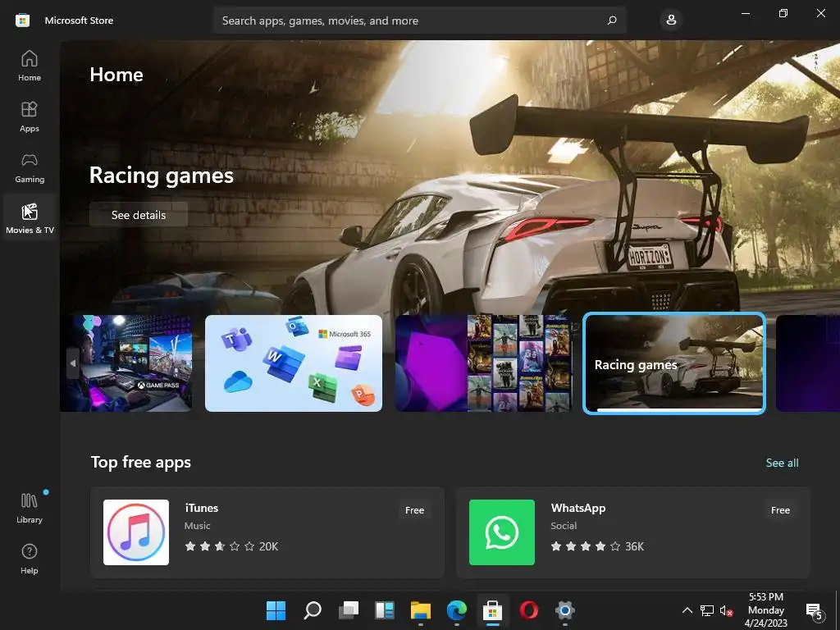Open Task View from taskbar
The width and height of the screenshot is (840, 630).
coord(349,610)
